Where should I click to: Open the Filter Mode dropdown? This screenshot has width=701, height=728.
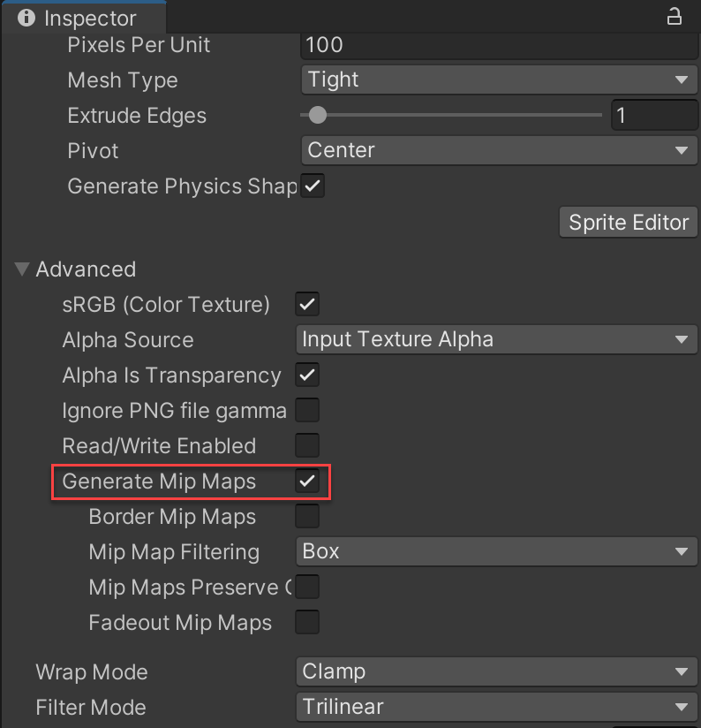tap(495, 707)
